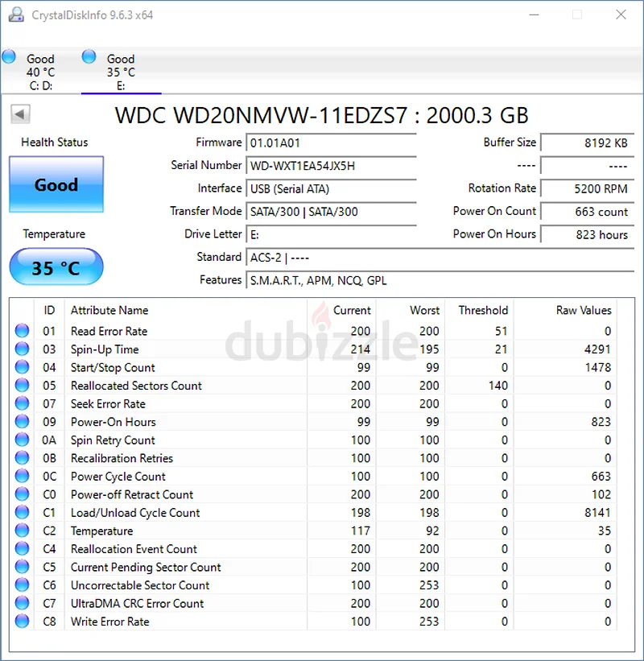
Task: Click the status dot for Seek Error Rate
Action: point(22,403)
